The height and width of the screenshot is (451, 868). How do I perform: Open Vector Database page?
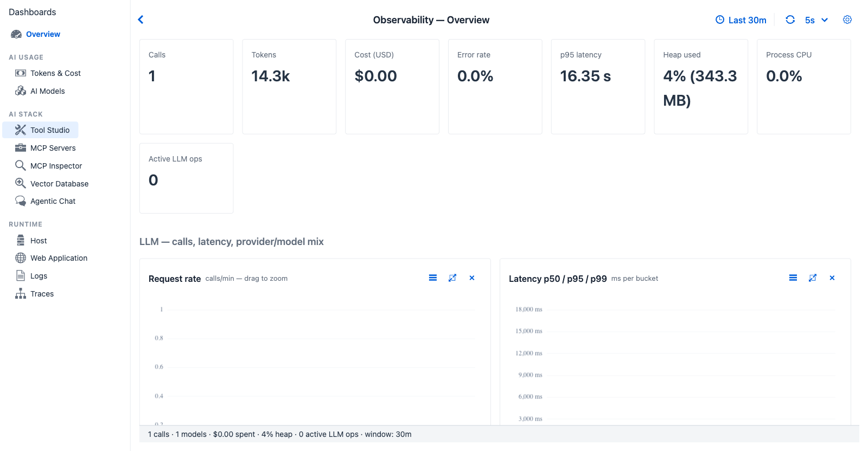pos(60,184)
